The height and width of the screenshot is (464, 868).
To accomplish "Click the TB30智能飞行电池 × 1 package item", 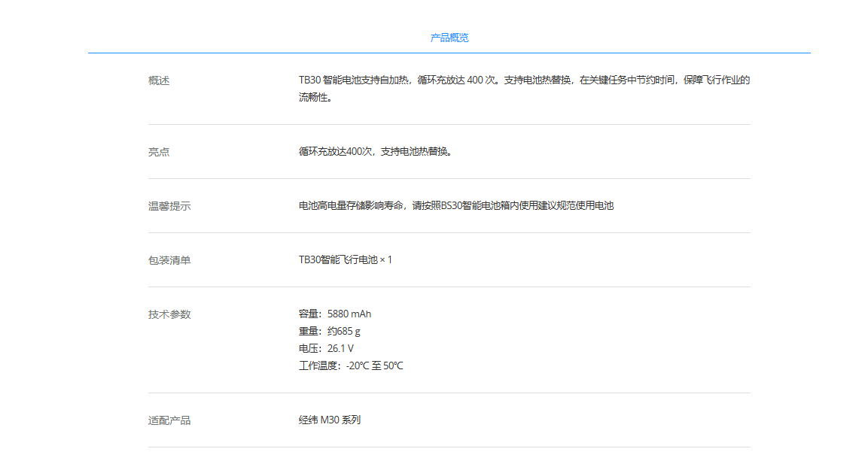I will click(x=345, y=259).
